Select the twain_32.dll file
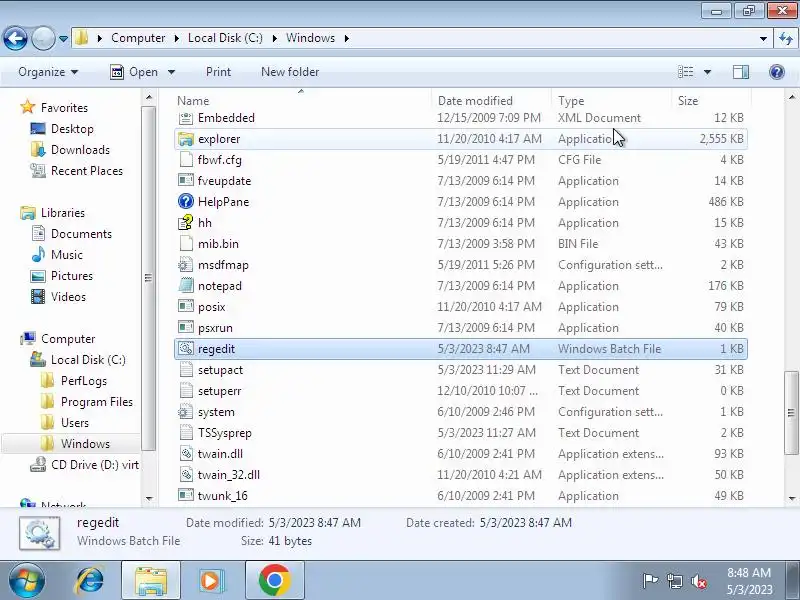800x600 pixels. tap(461, 474)
